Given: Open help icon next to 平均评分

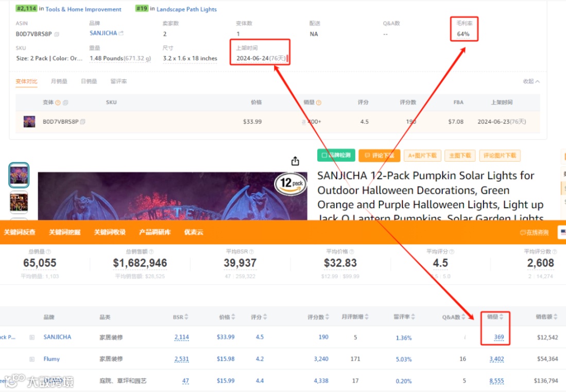Looking at the screenshot, I should click(452, 251).
